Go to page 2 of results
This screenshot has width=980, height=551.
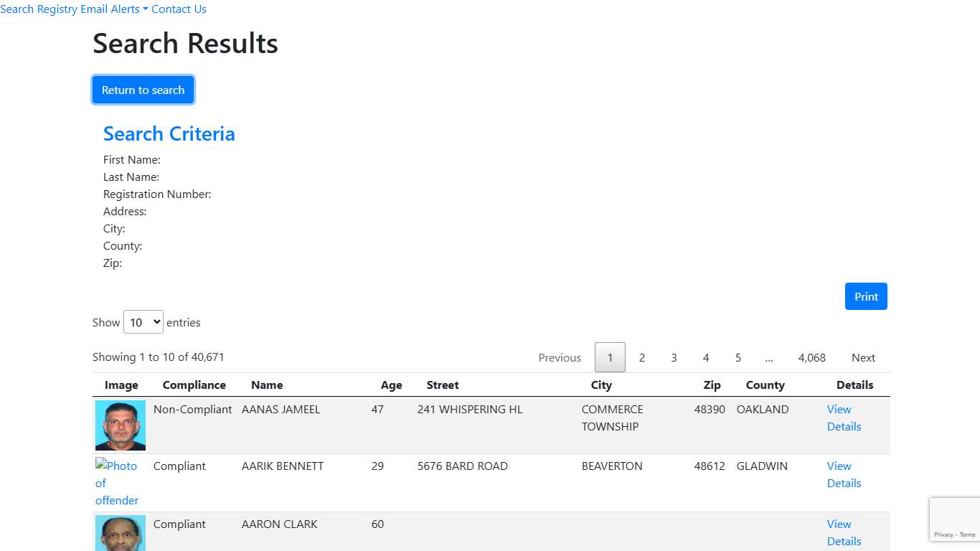[642, 357]
